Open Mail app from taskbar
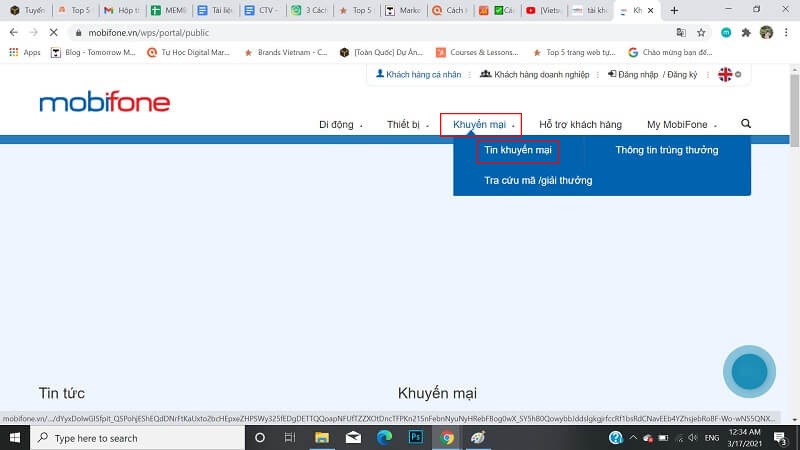 point(353,438)
